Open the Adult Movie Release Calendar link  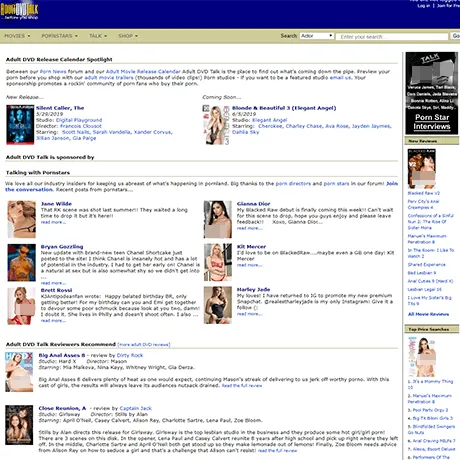[x=143, y=72]
